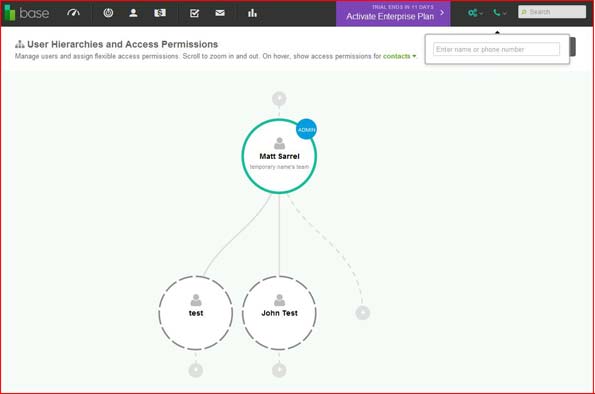Click the Base logo
The width and height of the screenshot is (595, 394).
coord(27,13)
